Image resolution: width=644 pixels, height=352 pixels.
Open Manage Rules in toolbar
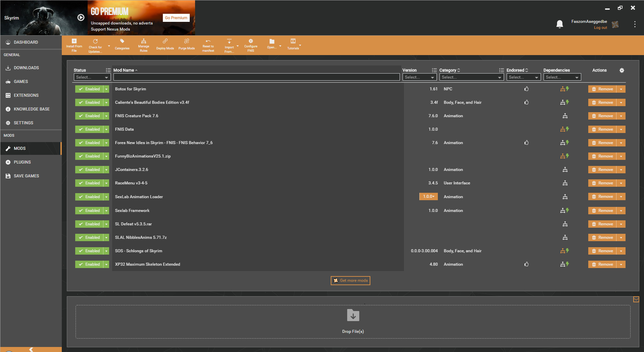tap(144, 45)
